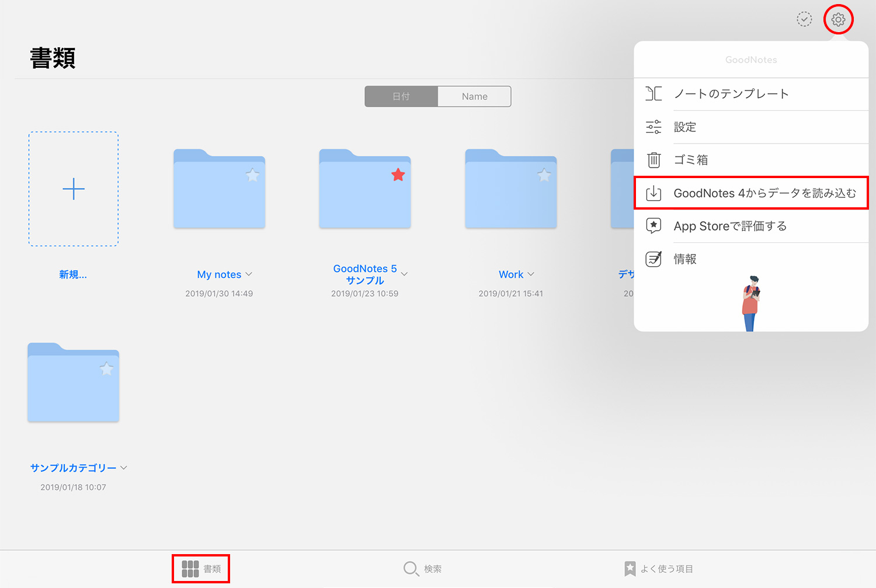Viewport: 876px width, 588px height.
Task: Tap the select checkmark circle icon
Action: pos(804,19)
